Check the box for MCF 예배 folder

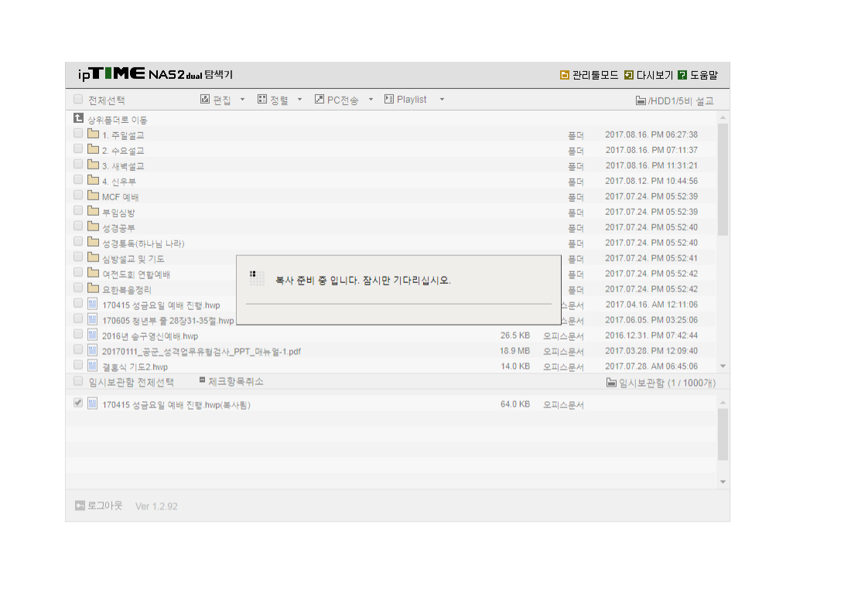pyautogui.click(x=78, y=196)
